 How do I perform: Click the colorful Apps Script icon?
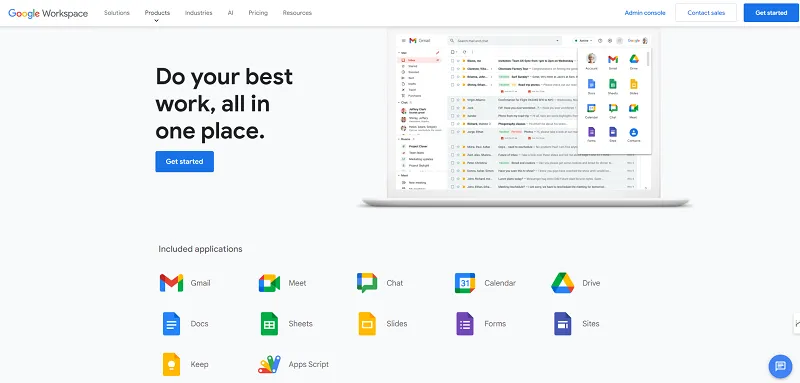point(269,364)
